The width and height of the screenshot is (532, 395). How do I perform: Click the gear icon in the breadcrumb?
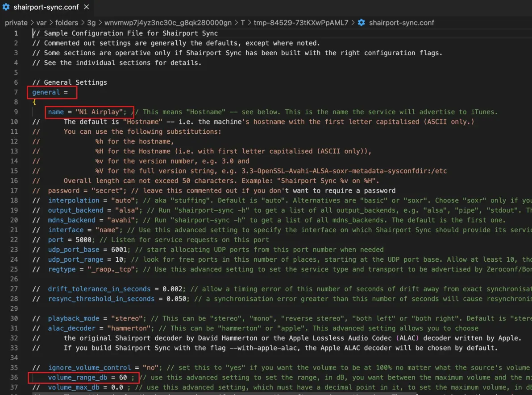coord(362,23)
